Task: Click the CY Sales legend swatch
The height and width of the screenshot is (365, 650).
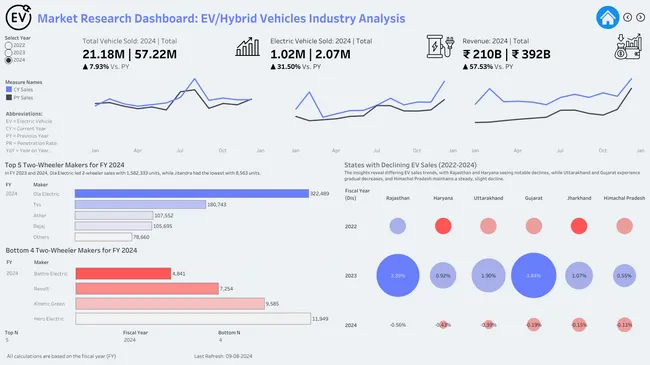Action: (9, 89)
